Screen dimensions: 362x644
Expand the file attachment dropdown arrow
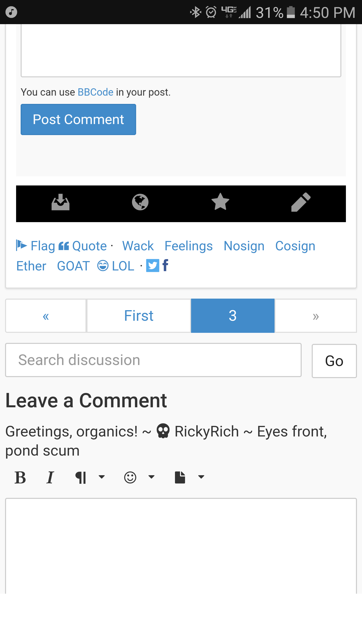[x=201, y=477]
